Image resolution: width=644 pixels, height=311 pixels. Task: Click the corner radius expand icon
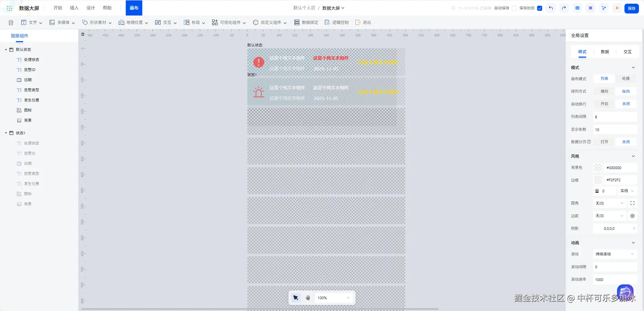pyautogui.click(x=633, y=203)
